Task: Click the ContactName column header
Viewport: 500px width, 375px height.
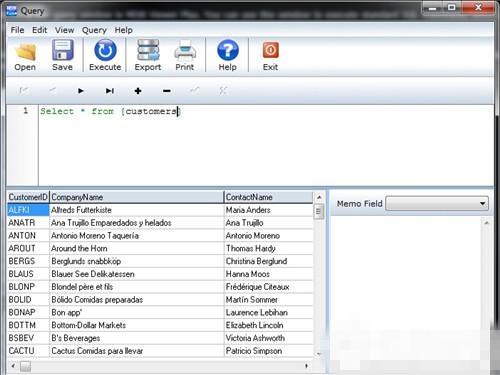Action: 269,197
